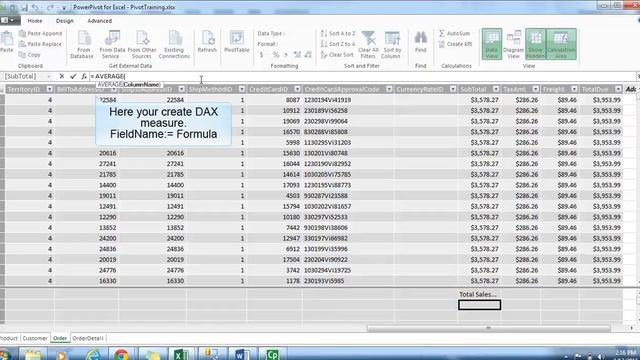Open TotalDue column filter dropdown

(x=618, y=89)
